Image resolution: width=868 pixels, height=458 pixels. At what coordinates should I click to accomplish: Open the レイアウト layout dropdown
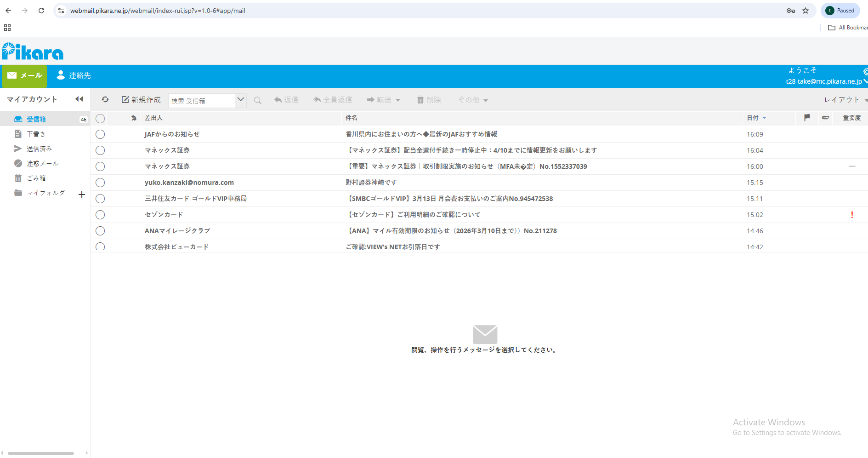[845, 100]
